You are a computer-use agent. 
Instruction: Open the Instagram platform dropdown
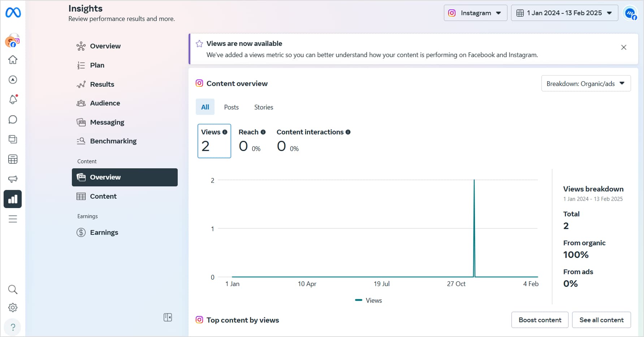click(475, 13)
